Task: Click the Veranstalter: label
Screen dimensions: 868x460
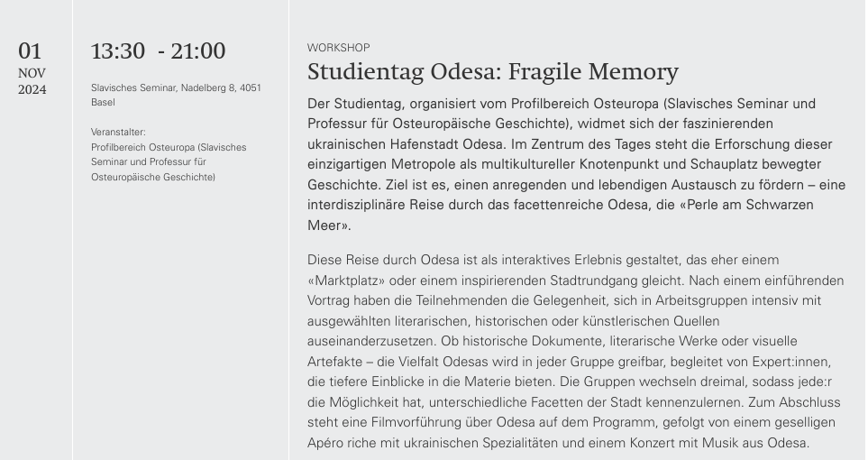Action: click(x=118, y=132)
